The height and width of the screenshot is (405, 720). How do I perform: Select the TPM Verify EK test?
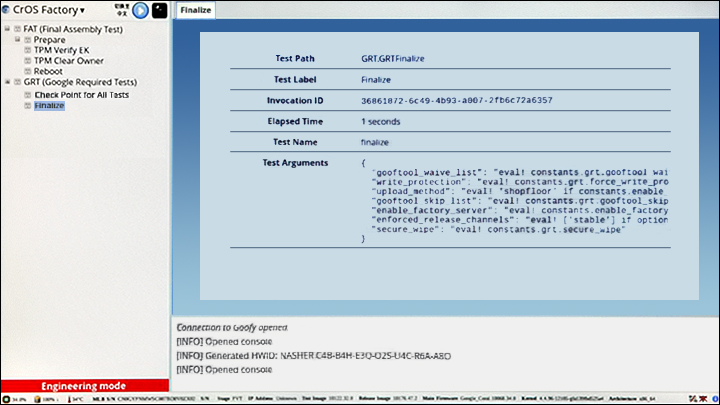[62, 50]
